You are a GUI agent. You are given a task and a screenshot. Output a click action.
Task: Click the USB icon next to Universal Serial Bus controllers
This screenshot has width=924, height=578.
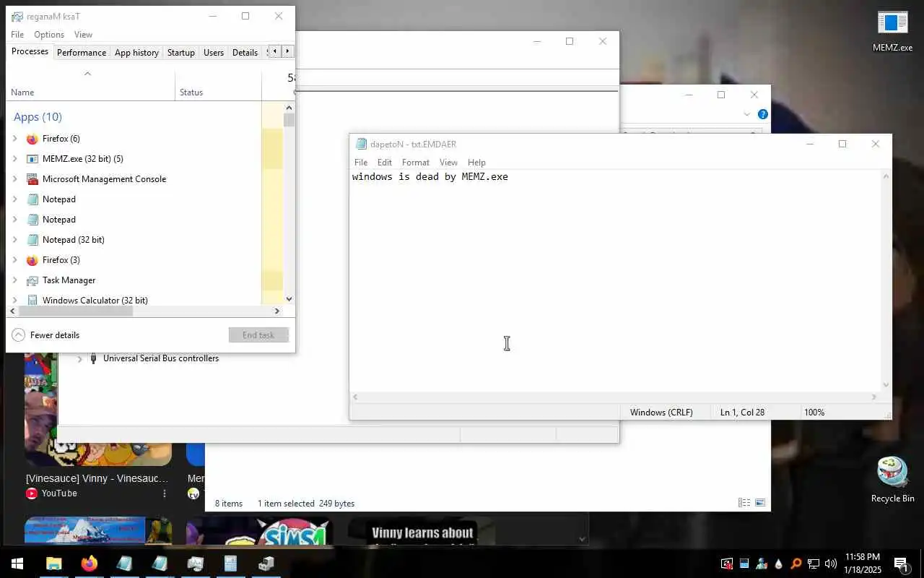(93, 358)
